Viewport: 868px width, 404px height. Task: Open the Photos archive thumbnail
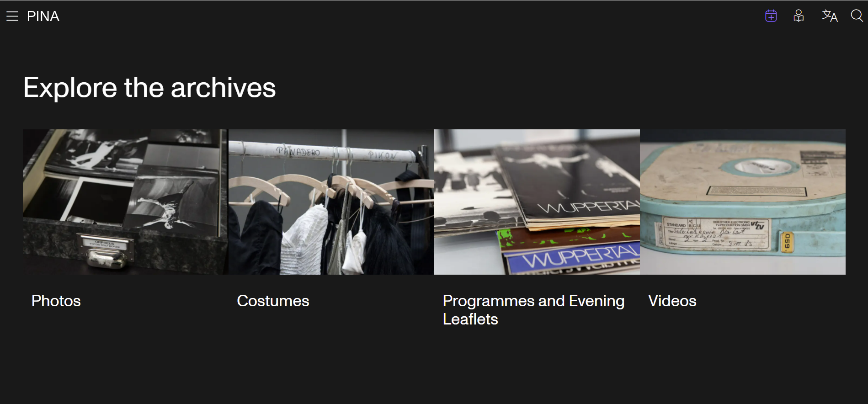tap(125, 202)
